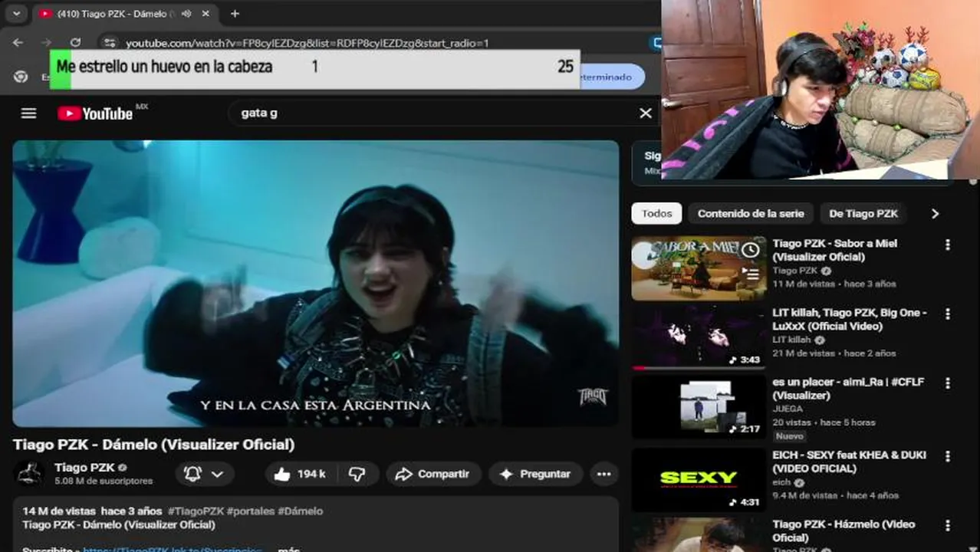The height and width of the screenshot is (552, 980).
Task: Reload the page in browser
Action: (75, 43)
